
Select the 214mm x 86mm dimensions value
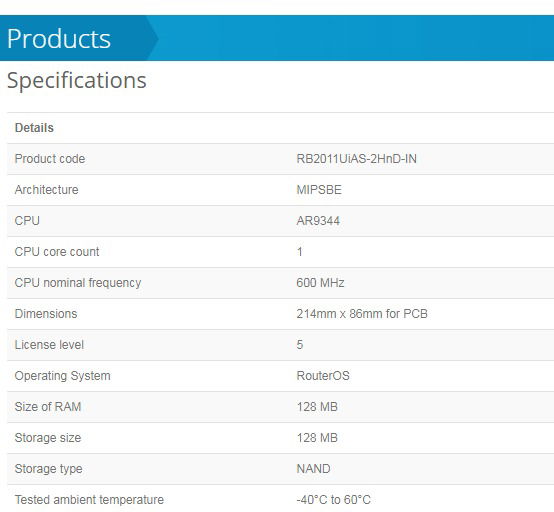(x=362, y=314)
